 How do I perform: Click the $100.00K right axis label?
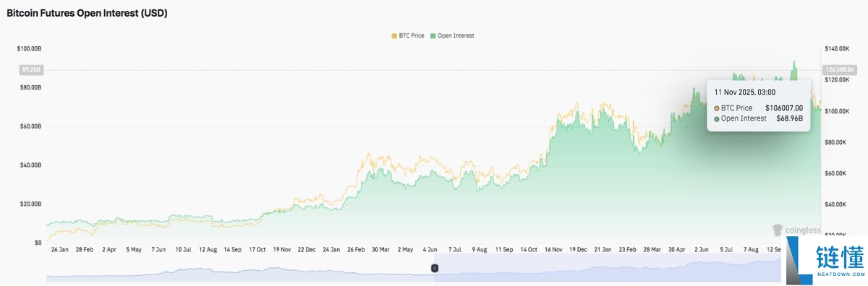[x=836, y=111]
